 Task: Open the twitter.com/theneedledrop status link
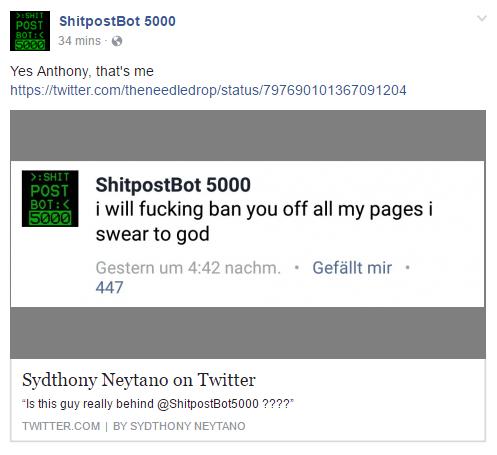[208, 90]
